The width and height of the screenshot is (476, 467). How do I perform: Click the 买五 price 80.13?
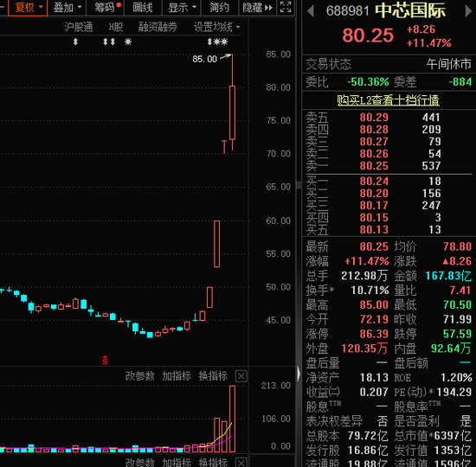click(374, 230)
